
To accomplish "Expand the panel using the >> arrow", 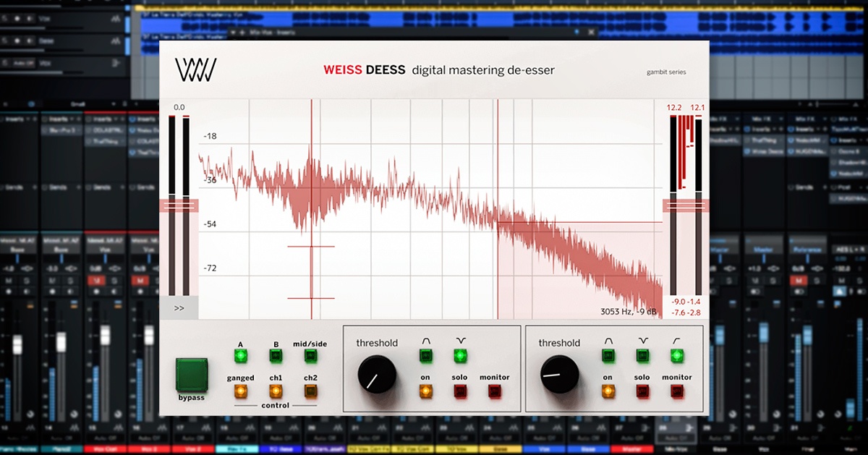I will click(x=179, y=308).
